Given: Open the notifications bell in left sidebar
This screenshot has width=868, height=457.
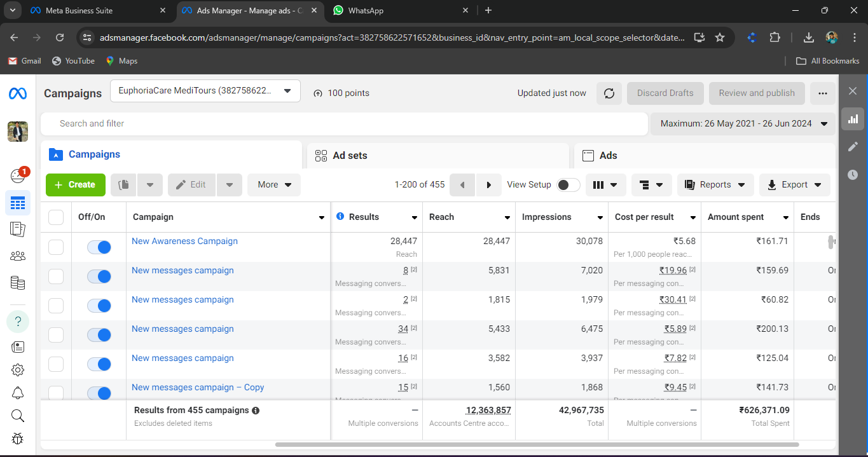Looking at the screenshot, I should 18,393.
